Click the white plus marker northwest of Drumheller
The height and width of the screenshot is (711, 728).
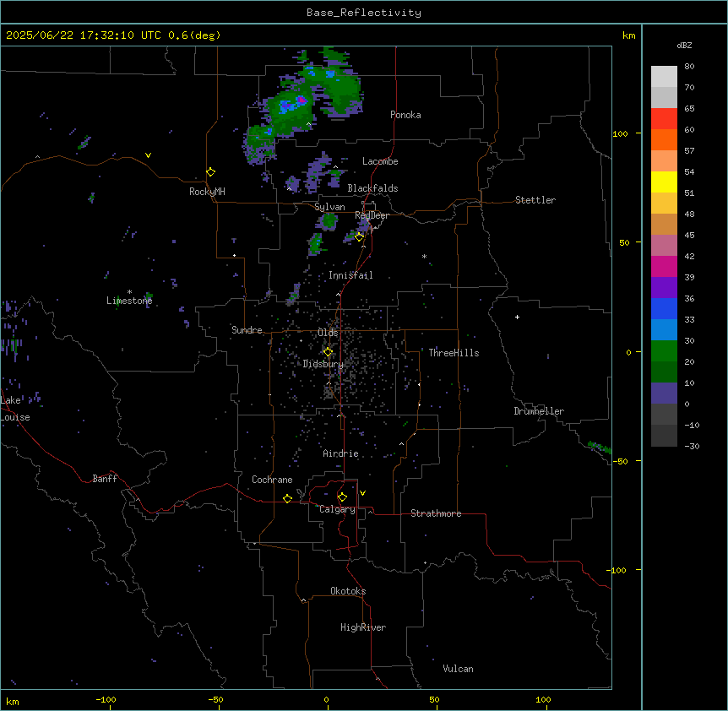[x=517, y=317]
